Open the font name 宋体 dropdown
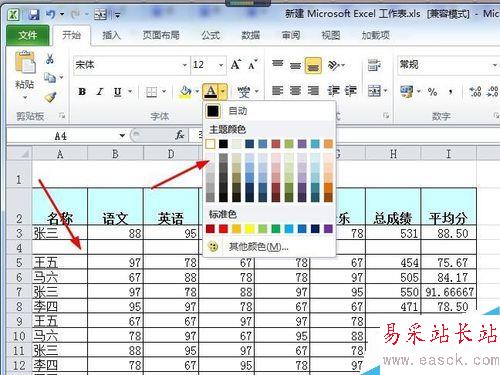Image resolution: width=500 pixels, height=375 pixels. pos(184,65)
